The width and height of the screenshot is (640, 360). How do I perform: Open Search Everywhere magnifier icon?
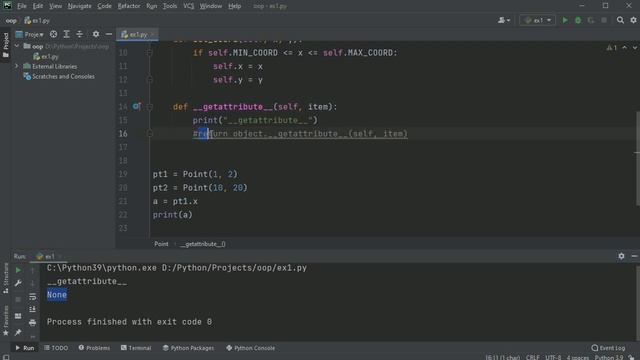coord(620,20)
